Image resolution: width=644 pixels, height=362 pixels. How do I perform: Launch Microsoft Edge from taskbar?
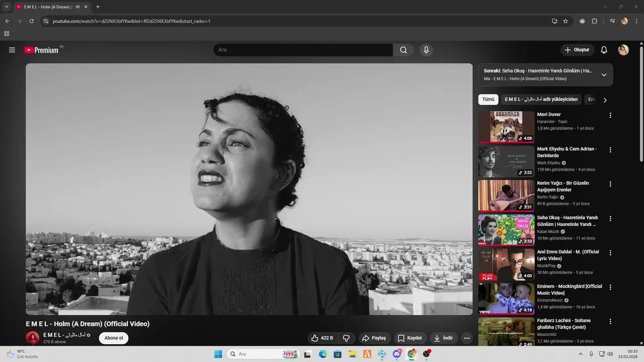click(x=323, y=354)
